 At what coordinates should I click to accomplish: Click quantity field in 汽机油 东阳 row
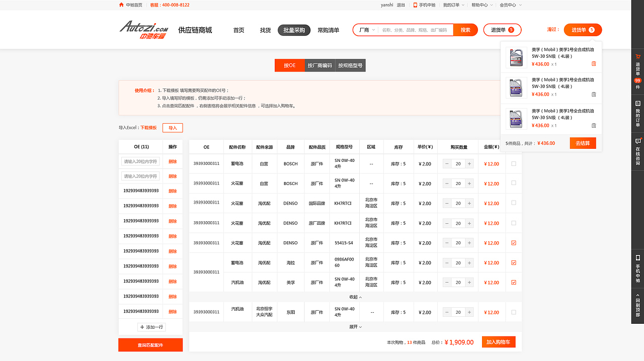(458, 312)
